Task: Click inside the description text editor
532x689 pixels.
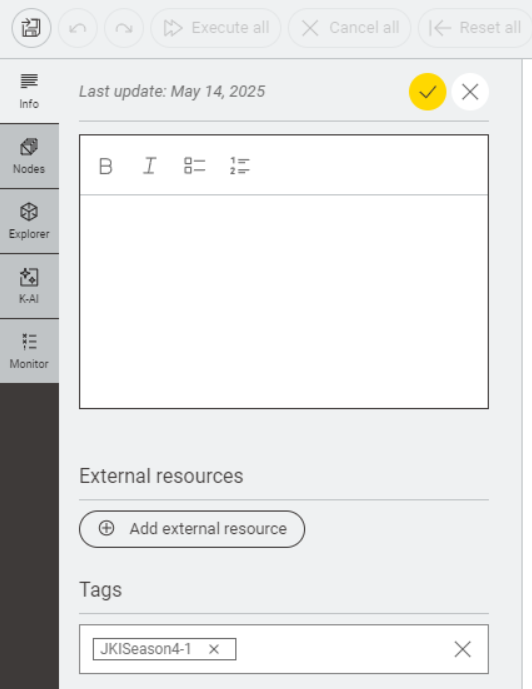Action: pos(284,301)
